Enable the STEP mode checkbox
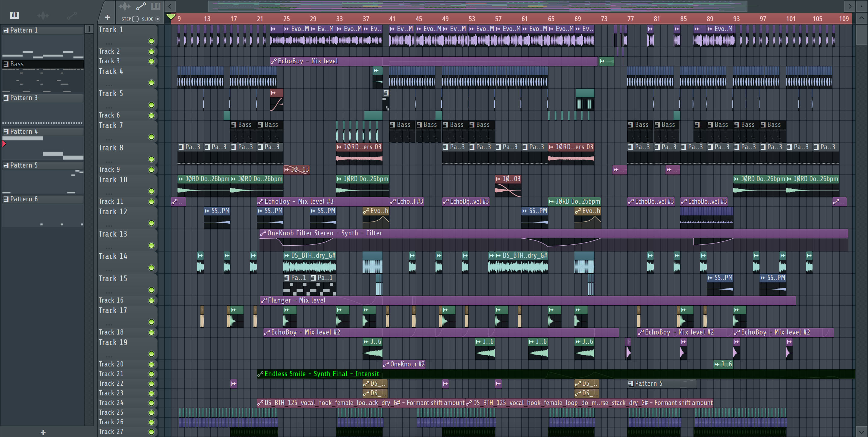 click(135, 19)
